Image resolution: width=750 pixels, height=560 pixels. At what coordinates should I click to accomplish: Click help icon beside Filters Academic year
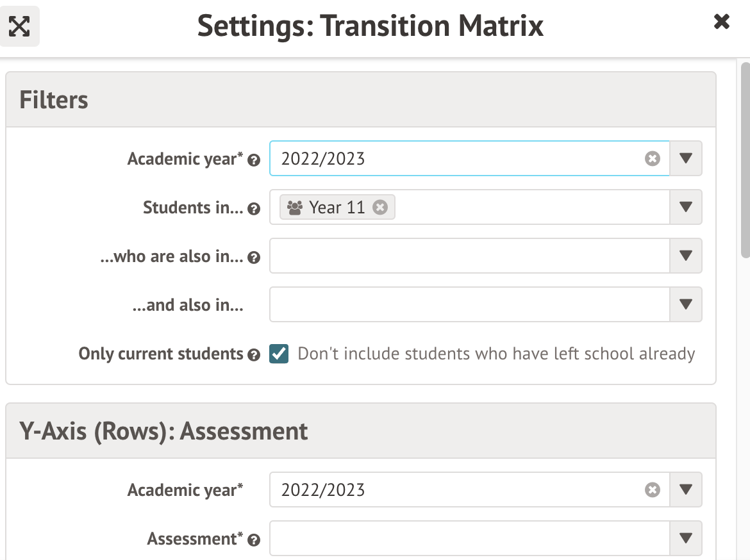[254, 161]
